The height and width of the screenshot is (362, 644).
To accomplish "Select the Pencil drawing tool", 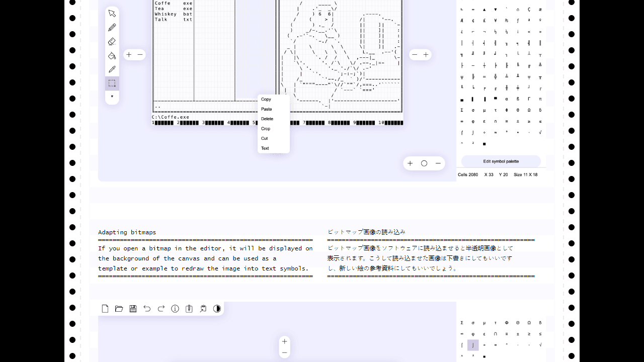I will pyautogui.click(x=112, y=27).
